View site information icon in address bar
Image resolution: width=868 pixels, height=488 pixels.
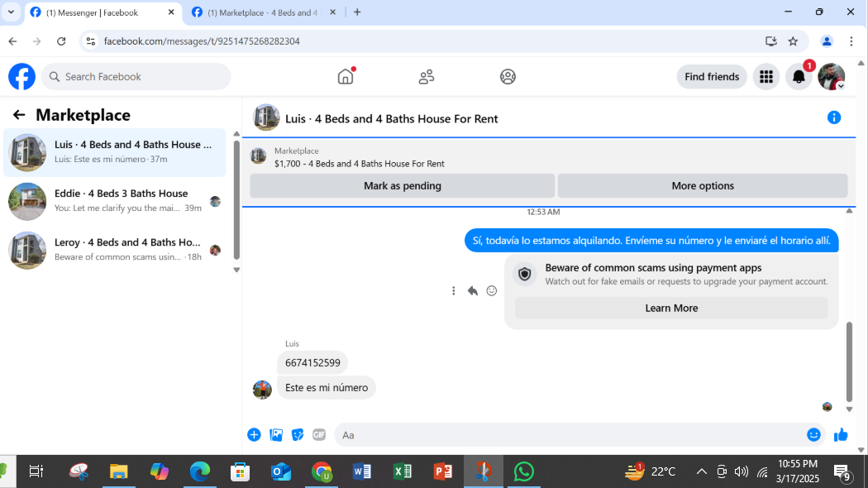point(91,41)
